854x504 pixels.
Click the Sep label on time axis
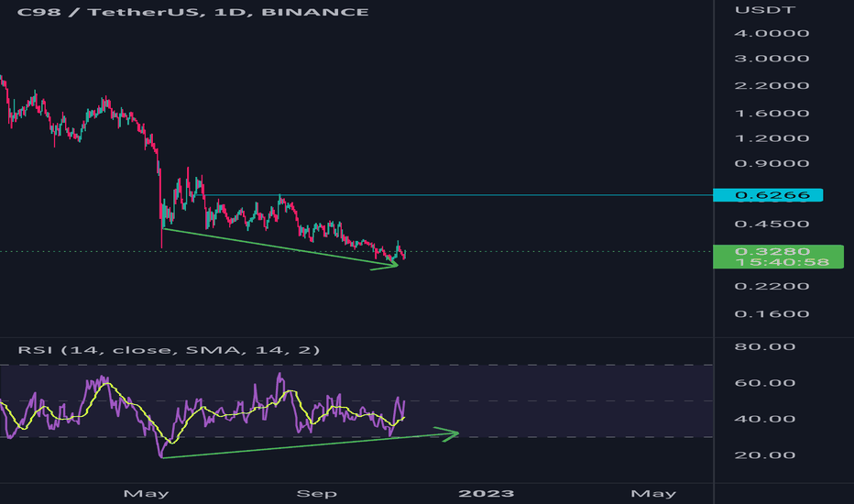[316, 494]
